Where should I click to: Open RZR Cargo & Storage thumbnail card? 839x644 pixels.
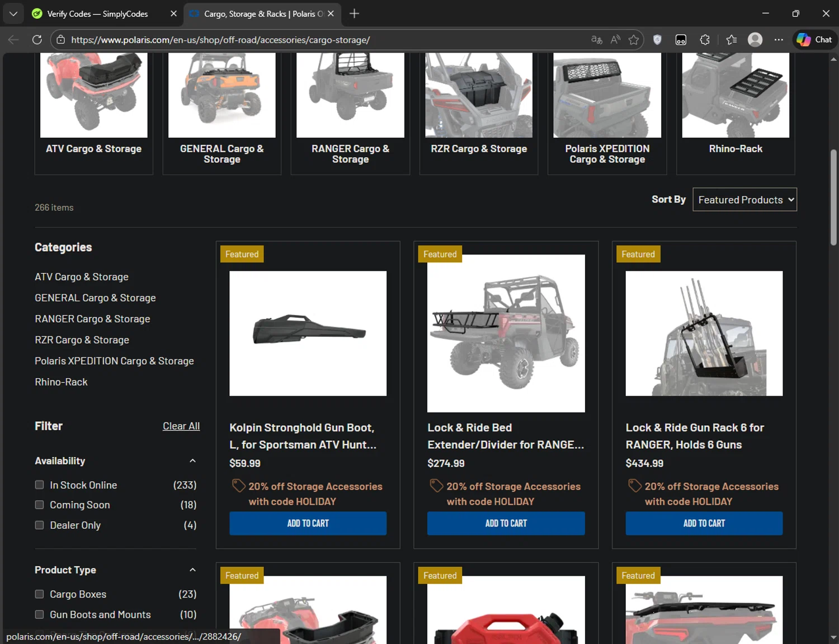pos(479,114)
